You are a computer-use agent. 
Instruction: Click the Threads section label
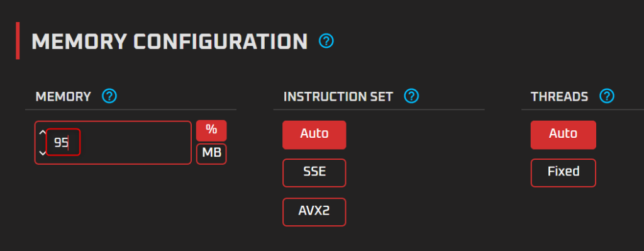coord(559,97)
